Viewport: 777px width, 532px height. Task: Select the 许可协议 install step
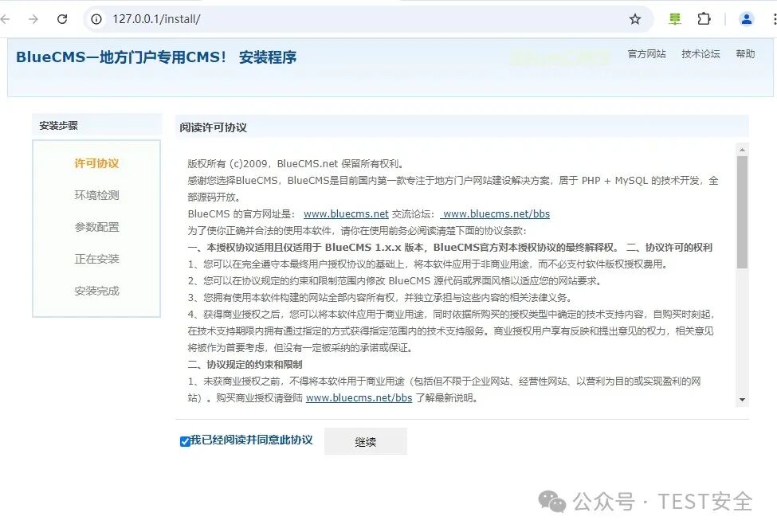(x=96, y=163)
